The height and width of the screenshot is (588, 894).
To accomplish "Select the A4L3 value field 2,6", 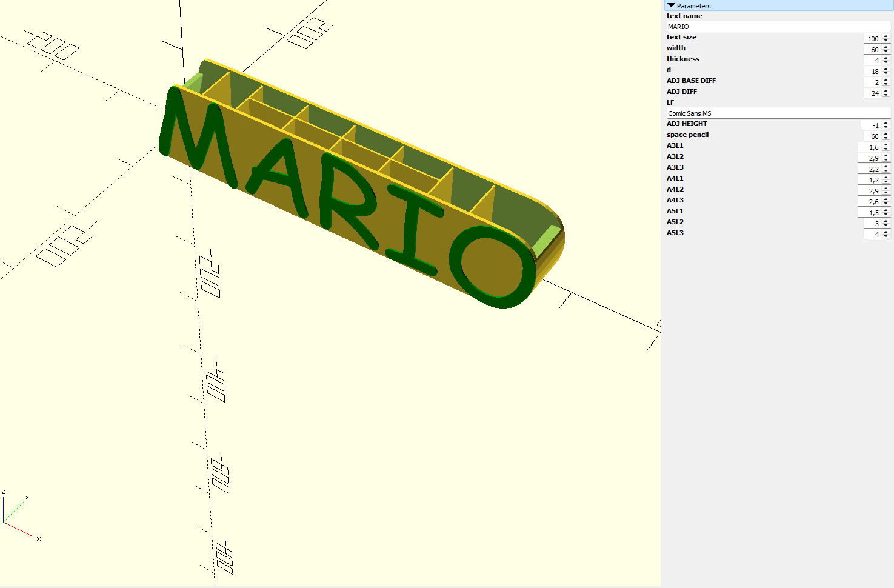I will pyautogui.click(x=870, y=202).
